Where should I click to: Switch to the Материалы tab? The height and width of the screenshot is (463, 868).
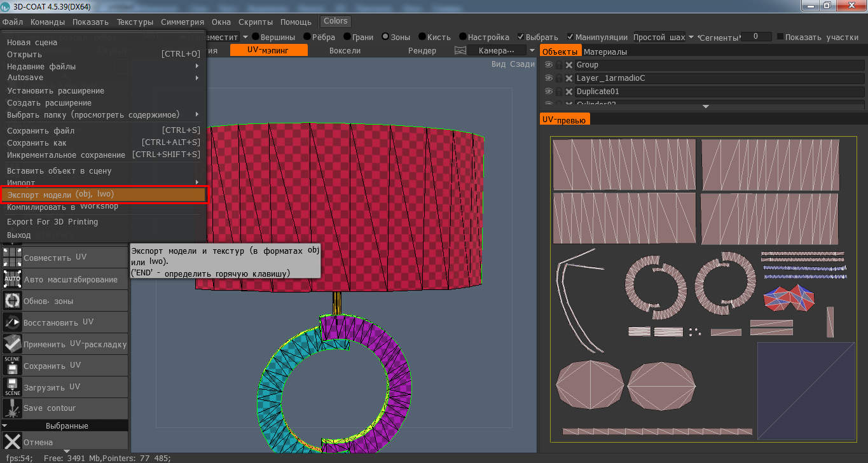(605, 52)
